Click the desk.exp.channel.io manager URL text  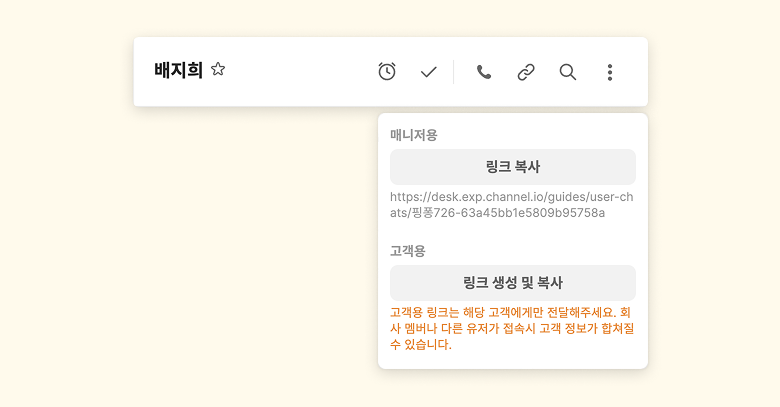point(511,204)
